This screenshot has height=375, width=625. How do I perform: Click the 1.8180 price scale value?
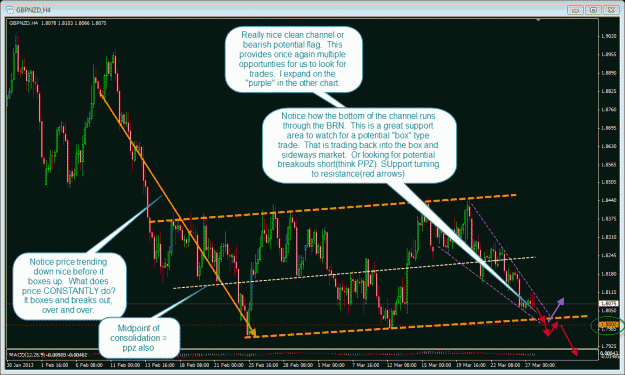(x=608, y=274)
